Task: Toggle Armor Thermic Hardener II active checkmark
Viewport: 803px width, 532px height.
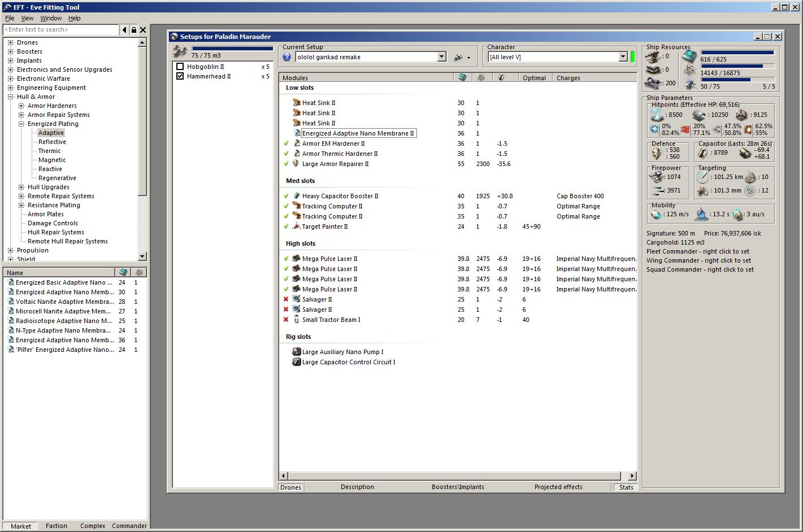Action: 286,154
